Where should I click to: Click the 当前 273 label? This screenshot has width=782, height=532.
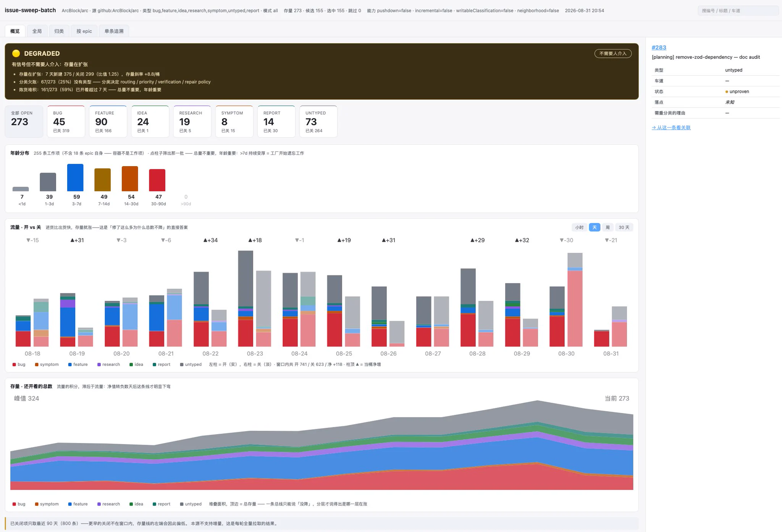pos(617,398)
